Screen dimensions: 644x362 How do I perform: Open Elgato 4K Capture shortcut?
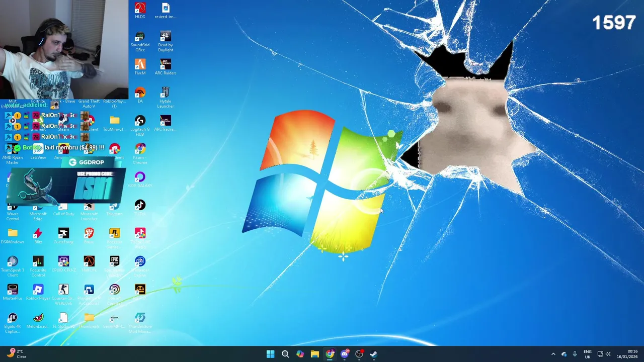(x=13, y=323)
